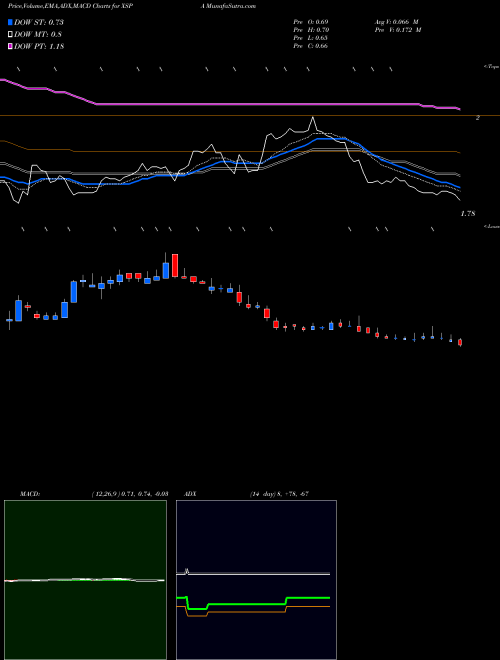Click the 'Pre H: 0.70' value
The height and width of the screenshot is (660, 500).
(x=311, y=30)
